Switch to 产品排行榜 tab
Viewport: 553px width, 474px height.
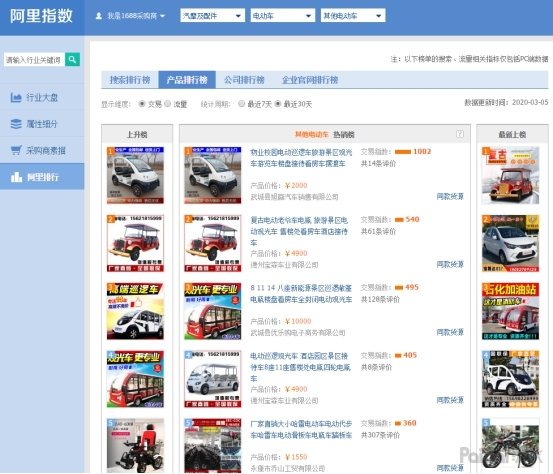tap(187, 80)
